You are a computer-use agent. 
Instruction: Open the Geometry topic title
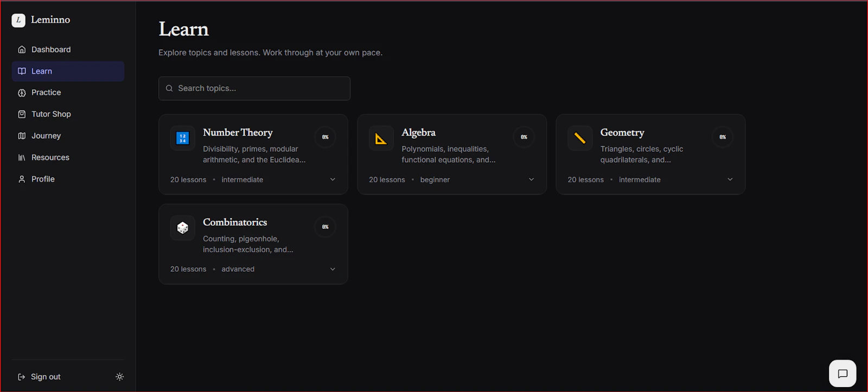pos(622,132)
